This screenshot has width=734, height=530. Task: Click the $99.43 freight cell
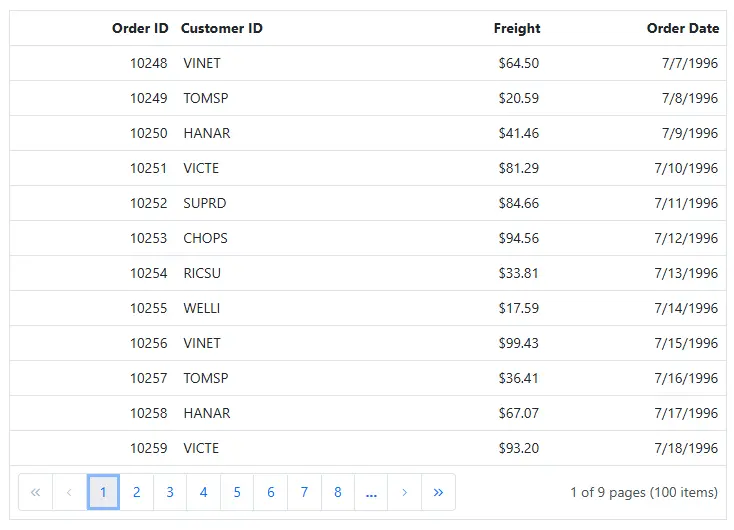tap(519, 343)
